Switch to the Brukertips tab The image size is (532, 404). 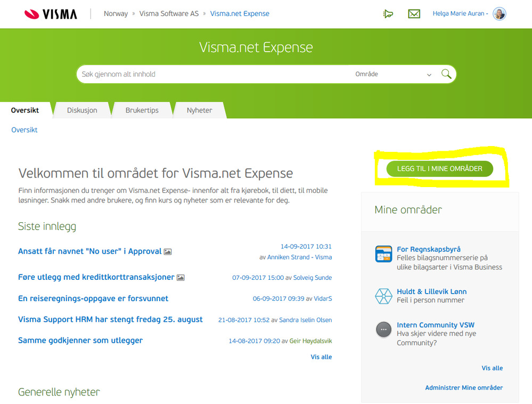[142, 110]
